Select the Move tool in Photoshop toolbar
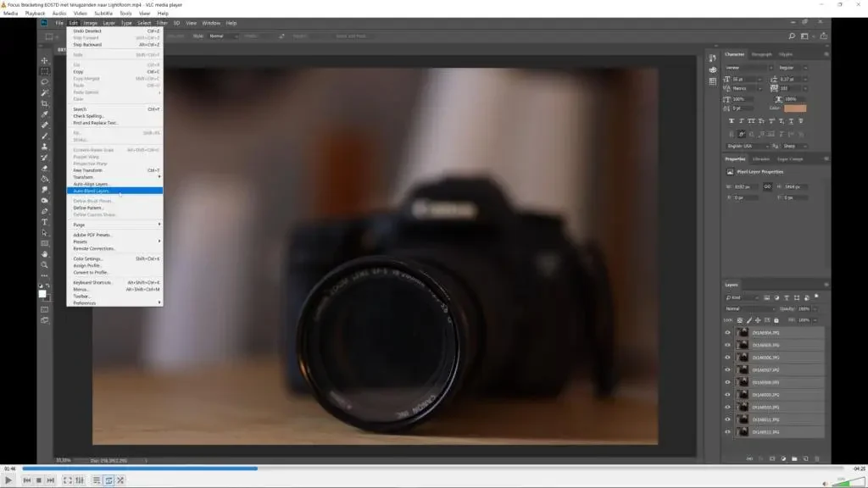Image resolution: width=868 pixels, height=488 pixels. (45, 60)
